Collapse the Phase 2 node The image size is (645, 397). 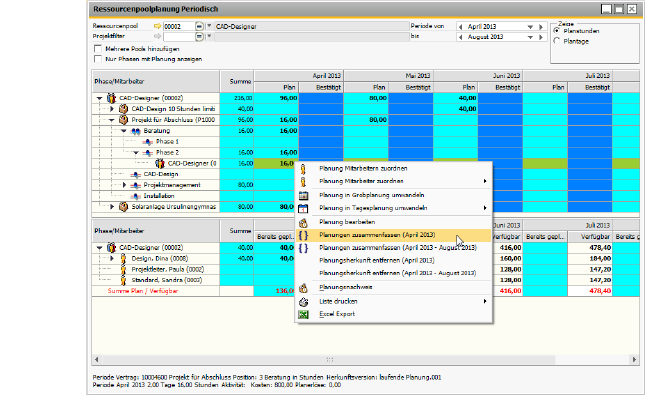coord(136,153)
